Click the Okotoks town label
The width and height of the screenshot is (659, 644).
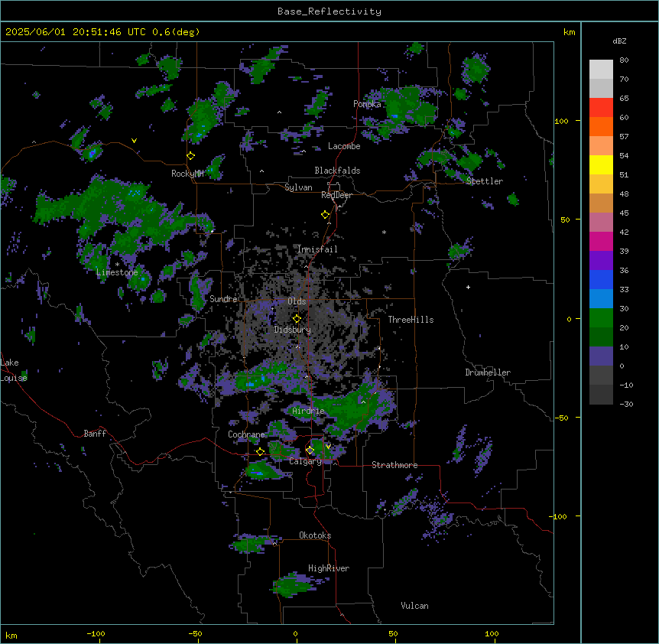(x=315, y=535)
